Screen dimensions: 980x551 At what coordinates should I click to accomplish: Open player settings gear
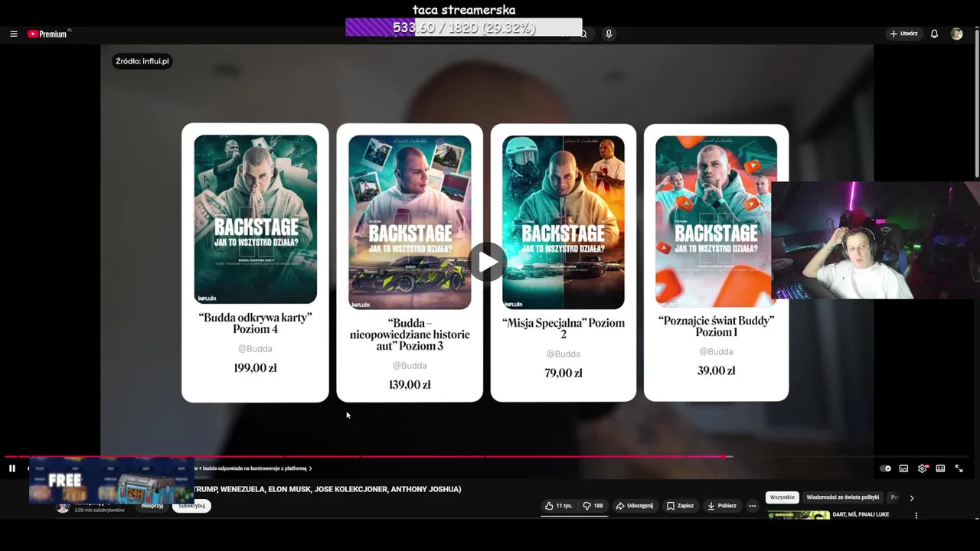pos(922,468)
